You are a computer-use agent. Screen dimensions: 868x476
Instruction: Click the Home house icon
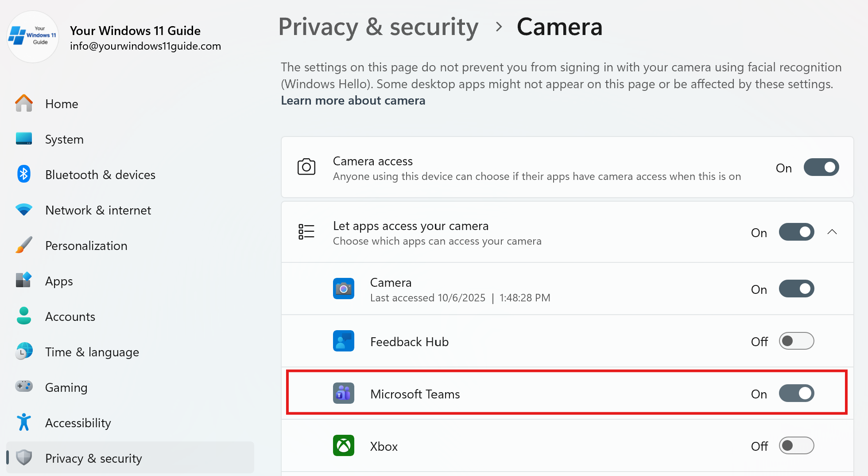pyautogui.click(x=24, y=103)
